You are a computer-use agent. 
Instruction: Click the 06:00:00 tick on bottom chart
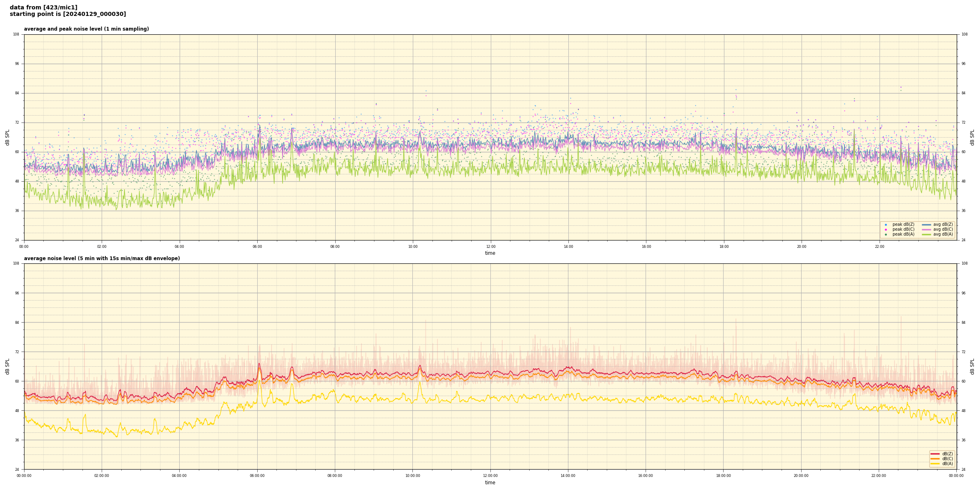(x=257, y=476)
